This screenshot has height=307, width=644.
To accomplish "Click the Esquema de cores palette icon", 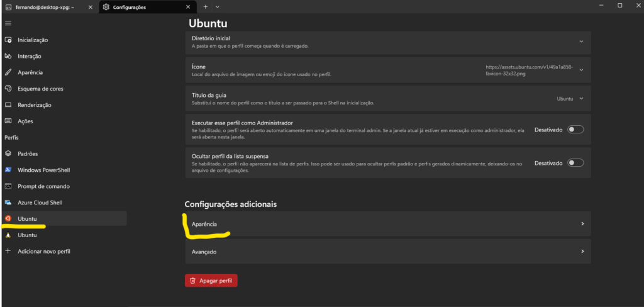I will click(8, 88).
